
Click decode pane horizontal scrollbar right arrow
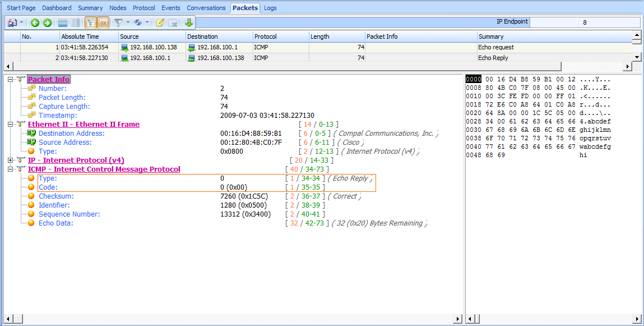(458, 319)
